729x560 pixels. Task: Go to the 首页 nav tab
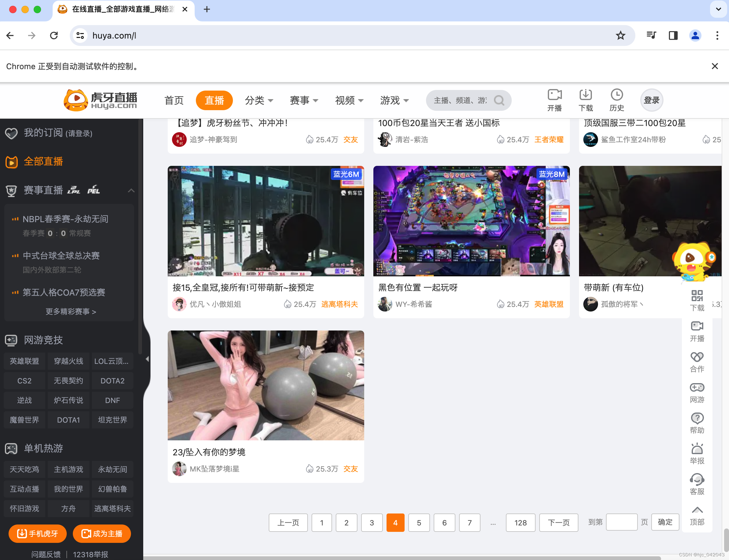(x=174, y=100)
